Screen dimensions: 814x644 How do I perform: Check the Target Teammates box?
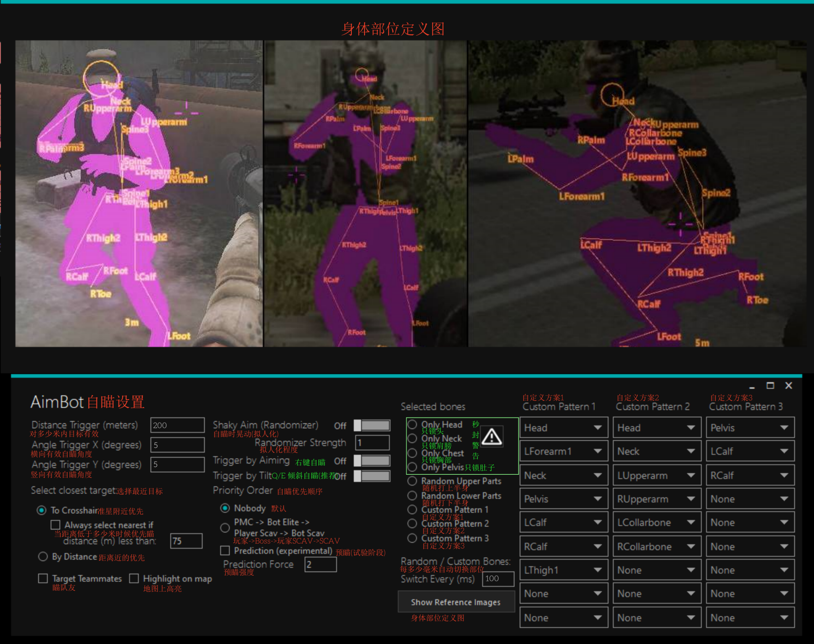[43, 578]
